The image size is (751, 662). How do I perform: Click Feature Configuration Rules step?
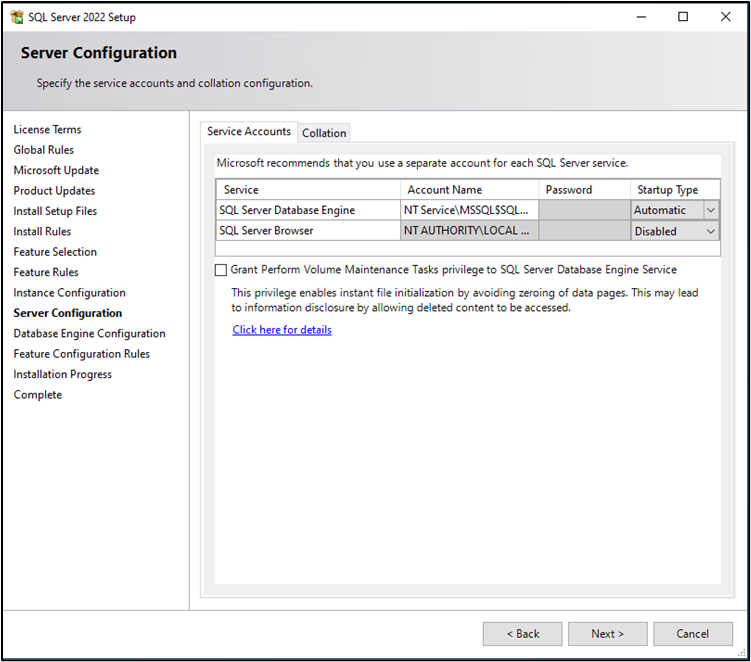pyautogui.click(x=81, y=354)
